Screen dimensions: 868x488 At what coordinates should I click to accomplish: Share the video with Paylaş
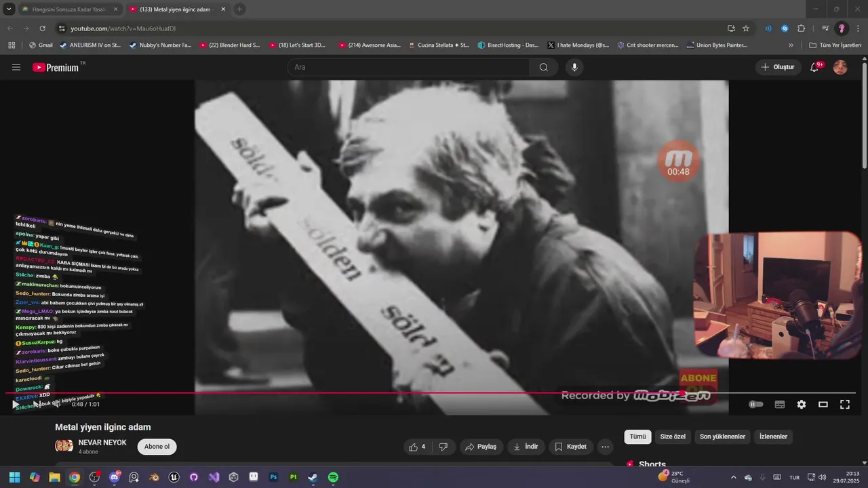tap(481, 447)
